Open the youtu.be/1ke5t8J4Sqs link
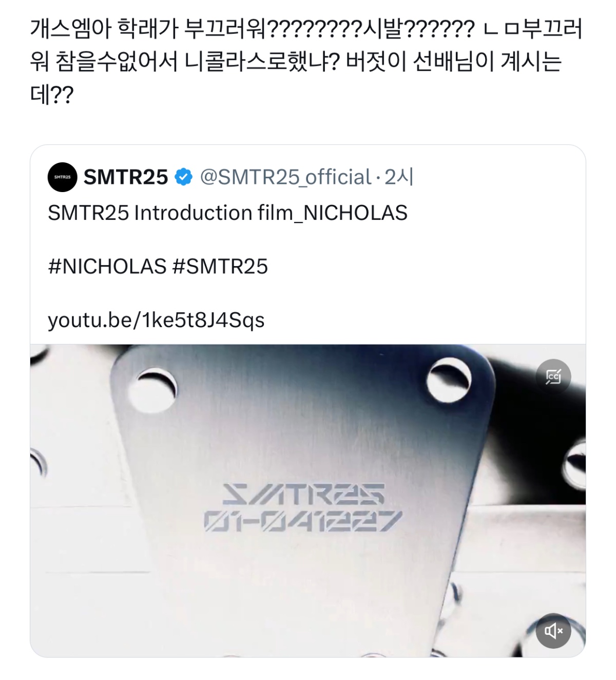The height and width of the screenshot is (680, 616). (x=156, y=320)
